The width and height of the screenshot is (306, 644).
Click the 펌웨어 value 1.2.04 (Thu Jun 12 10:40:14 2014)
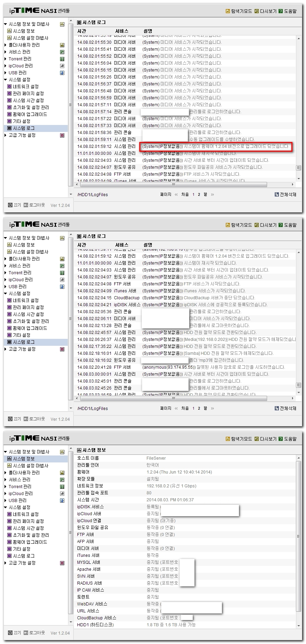coord(179,472)
